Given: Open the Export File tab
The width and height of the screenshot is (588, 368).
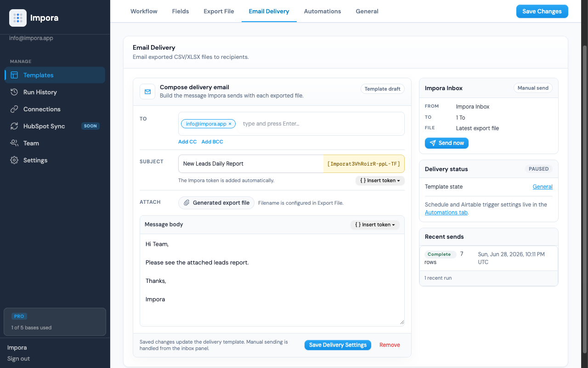Looking at the screenshot, I should tap(219, 11).
